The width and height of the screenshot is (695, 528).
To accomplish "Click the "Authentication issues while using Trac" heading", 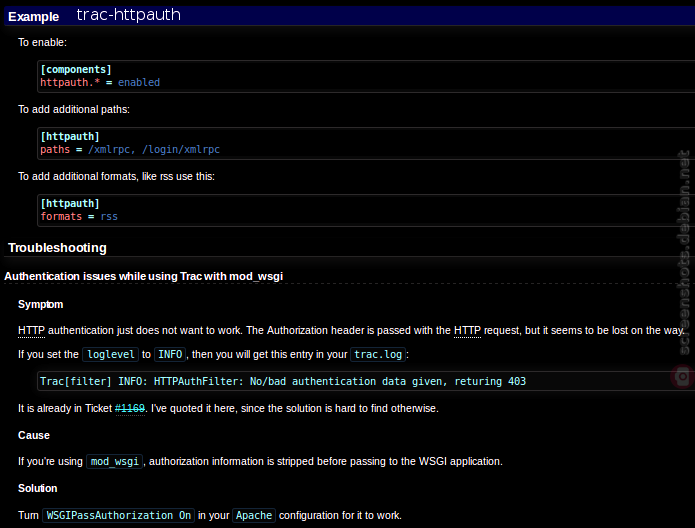I will point(144,276).
